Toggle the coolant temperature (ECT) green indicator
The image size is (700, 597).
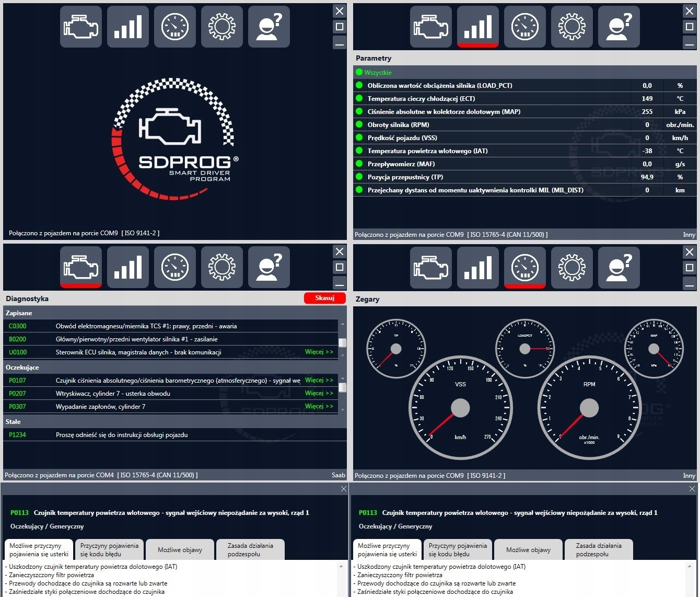pyautogui.click(x=359, y=98)
